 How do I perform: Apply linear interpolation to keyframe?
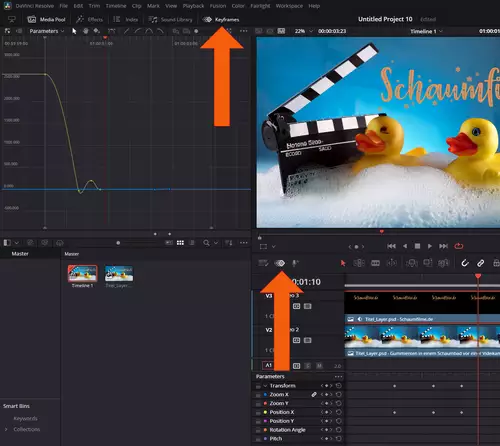coord(127,31)
